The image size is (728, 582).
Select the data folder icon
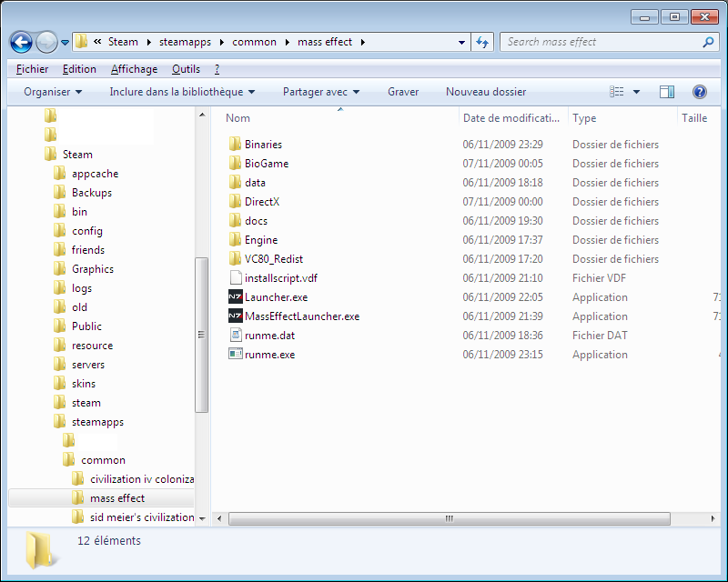[x=235, y=183]
